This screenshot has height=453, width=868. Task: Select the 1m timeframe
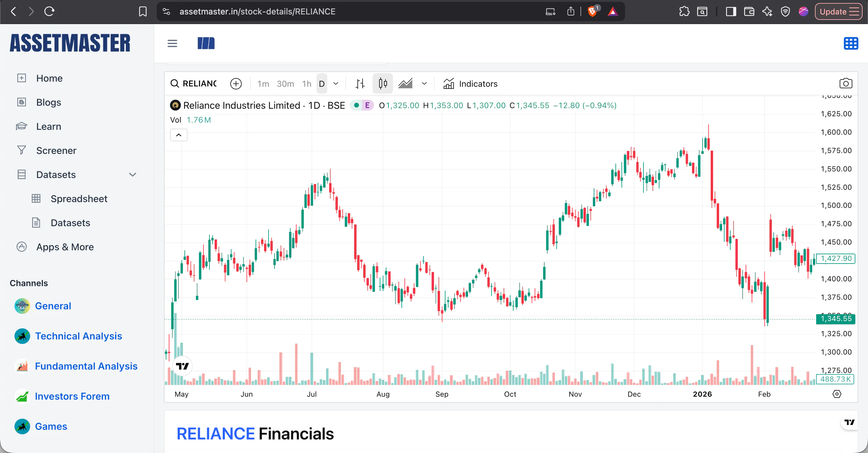click(263, 83)
